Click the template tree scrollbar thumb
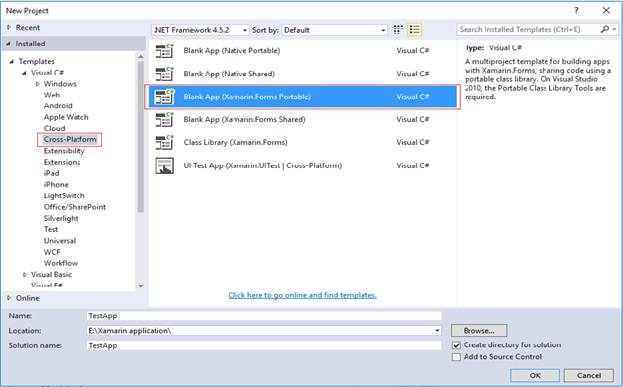Image resolution: width=623 pixels, height=387 pixels. tap(140, 137)
